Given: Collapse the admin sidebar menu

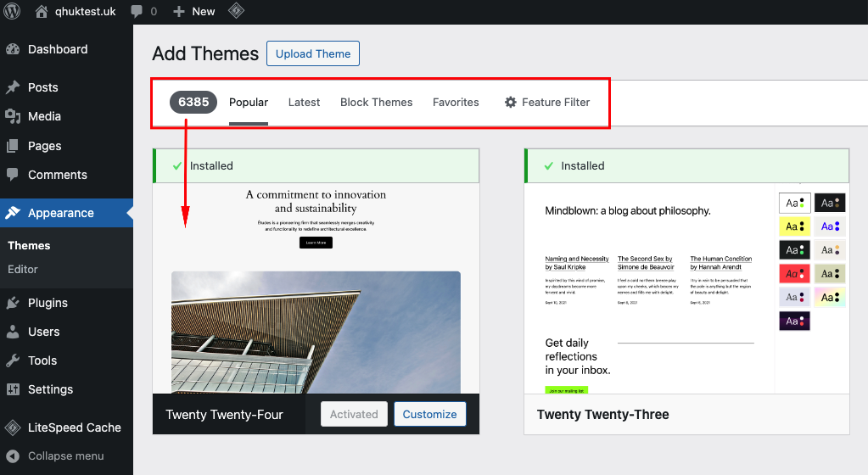Looking at the screenshot, I should 66,456.
